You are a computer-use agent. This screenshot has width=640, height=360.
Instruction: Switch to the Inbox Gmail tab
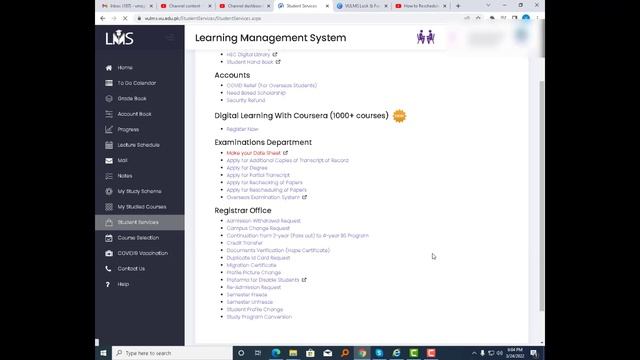tap(127, 6)
